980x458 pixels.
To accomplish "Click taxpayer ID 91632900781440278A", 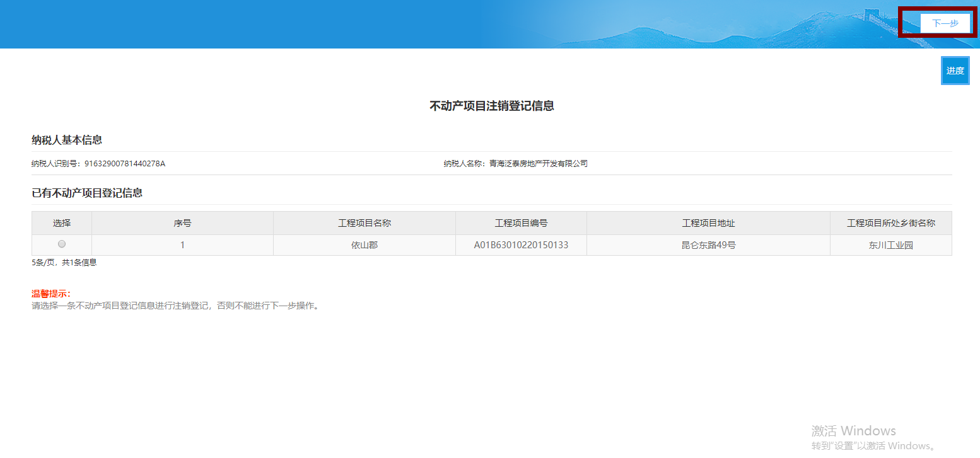I will [125, 164].
